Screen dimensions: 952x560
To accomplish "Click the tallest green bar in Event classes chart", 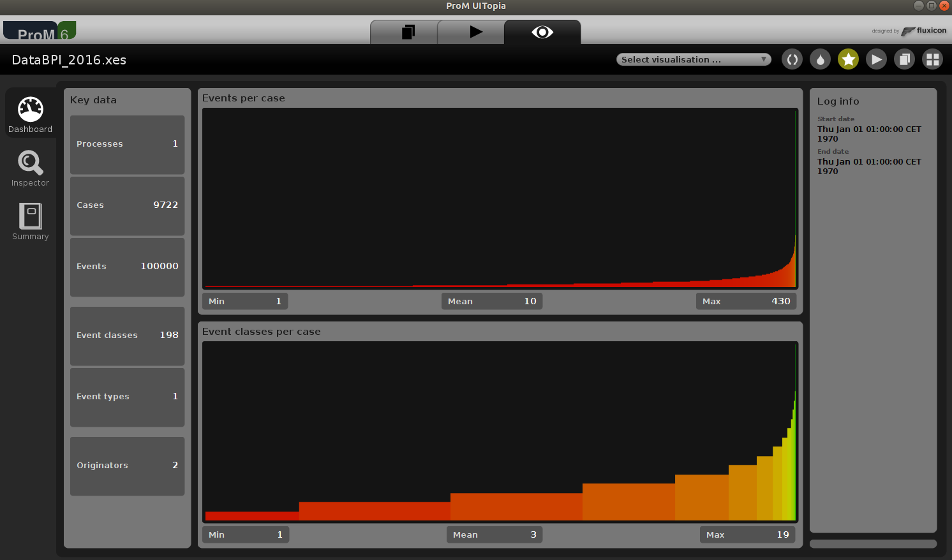I will pyautogui.click(x=794, y=459).
